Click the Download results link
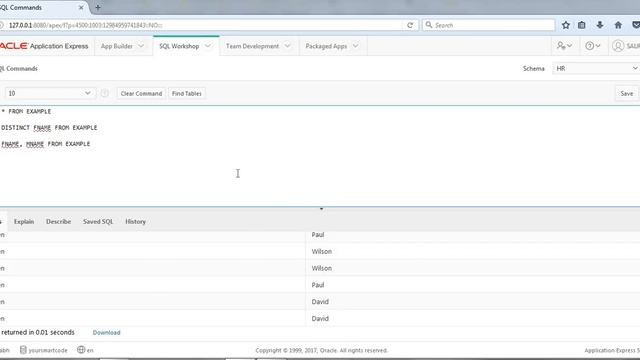Viewport: 640px width, 360px height. point(107,333)
